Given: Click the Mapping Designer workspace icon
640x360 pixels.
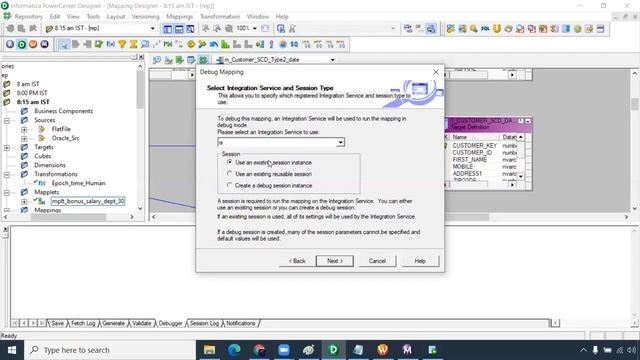Looking at the screenshot, I should coord(203,60).
